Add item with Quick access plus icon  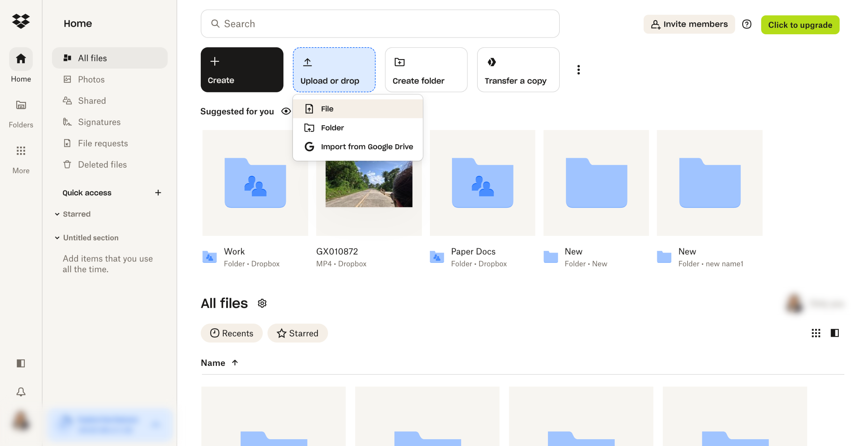click(x=158, y=193)
